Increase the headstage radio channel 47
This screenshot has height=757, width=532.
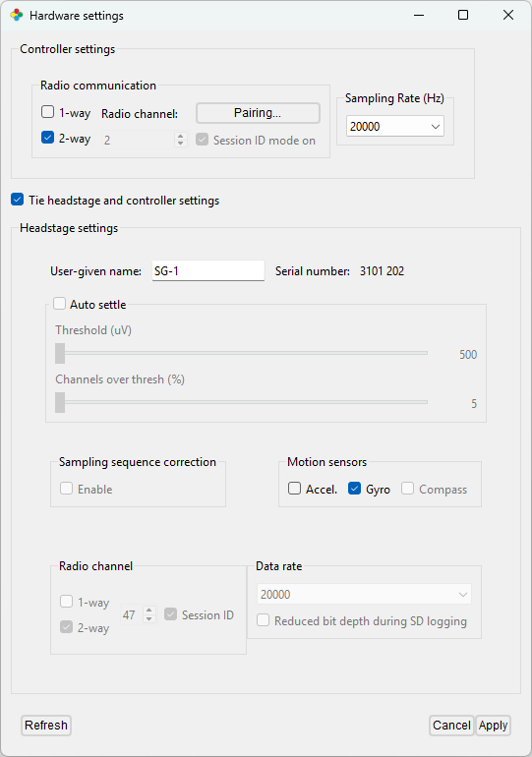click(x=149, y=611)
